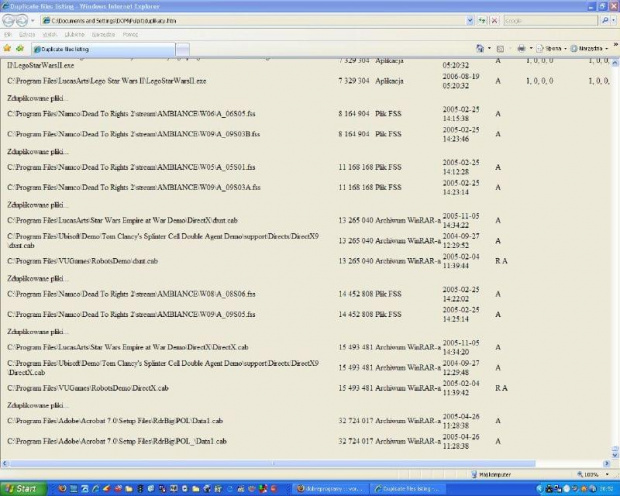Select the VUGames RobotsDemo dxnt.cab path
This screenshot has height=496, width=620.
[83, 261]
